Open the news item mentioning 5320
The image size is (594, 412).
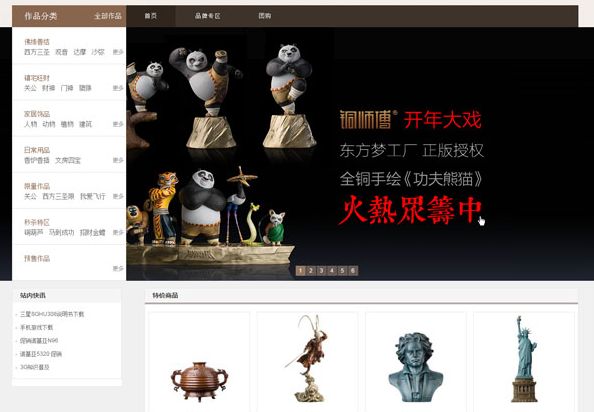point(41,354)
